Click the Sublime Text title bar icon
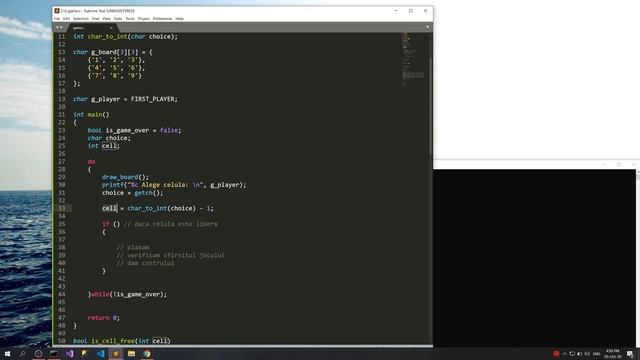Image resolution: width=640 pixels, height=360 pixels. pyautogui.click(x=57, y=11)
